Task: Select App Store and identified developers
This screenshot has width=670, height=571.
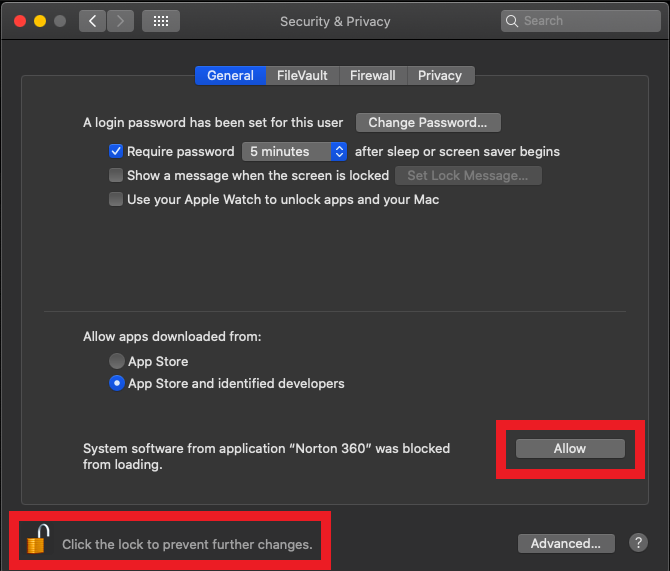Action: click(117, 384)
